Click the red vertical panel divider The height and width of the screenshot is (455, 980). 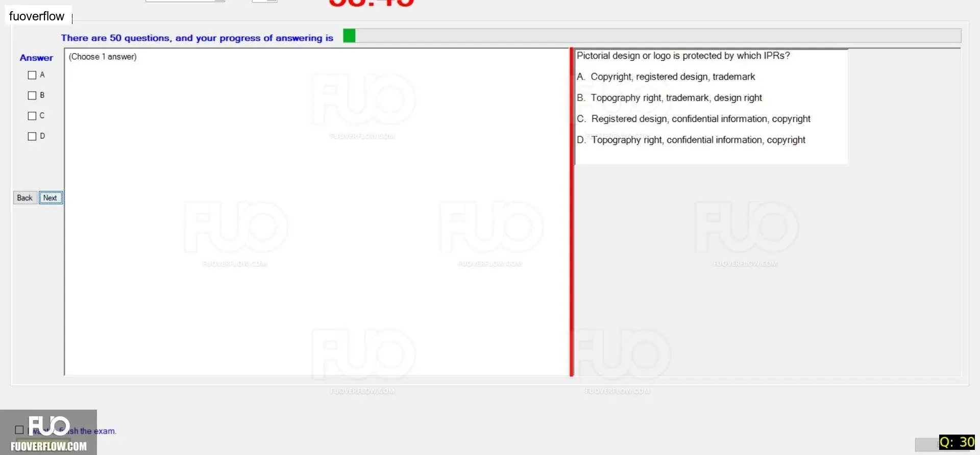click(x=572, y=212)
